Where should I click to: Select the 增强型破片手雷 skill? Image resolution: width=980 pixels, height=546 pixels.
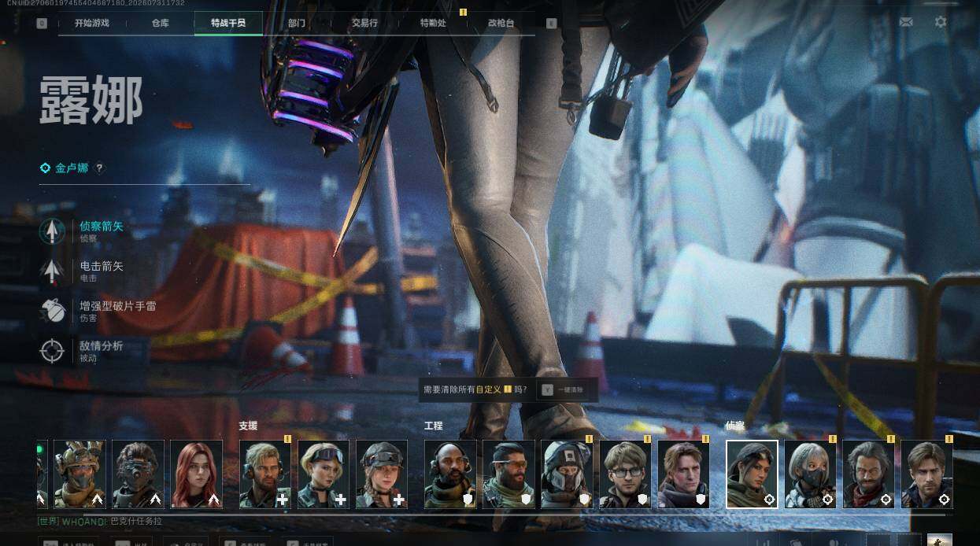[98, 310]
